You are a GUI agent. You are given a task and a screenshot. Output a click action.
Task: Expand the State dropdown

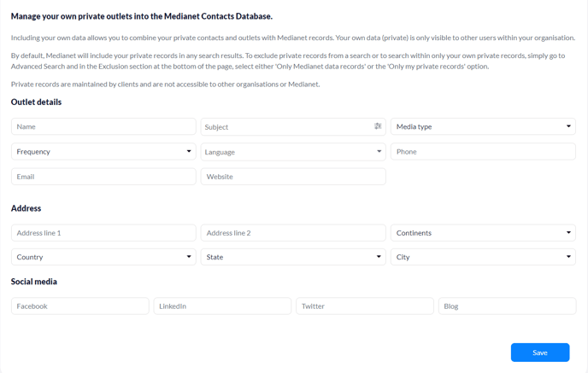point(293,257)
